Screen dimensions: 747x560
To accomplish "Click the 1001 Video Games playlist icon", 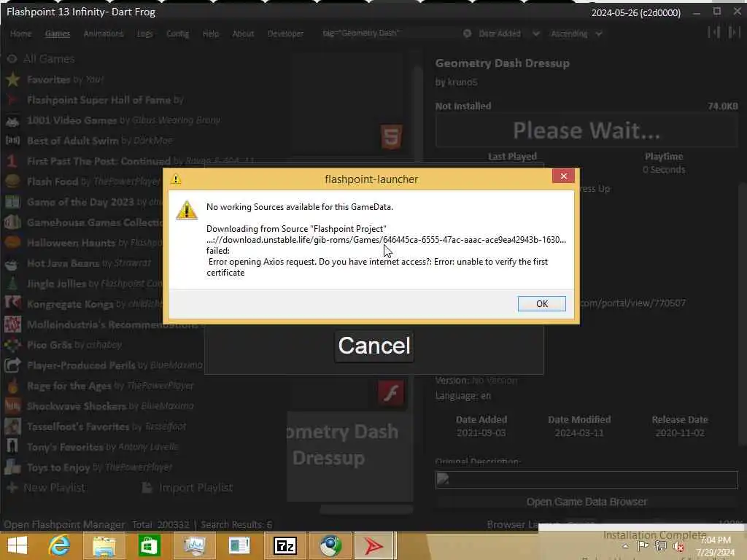I will (12, 120).
